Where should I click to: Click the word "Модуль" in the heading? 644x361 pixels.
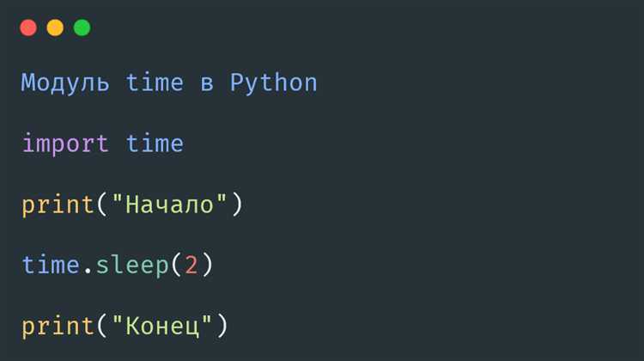point(65,83)
